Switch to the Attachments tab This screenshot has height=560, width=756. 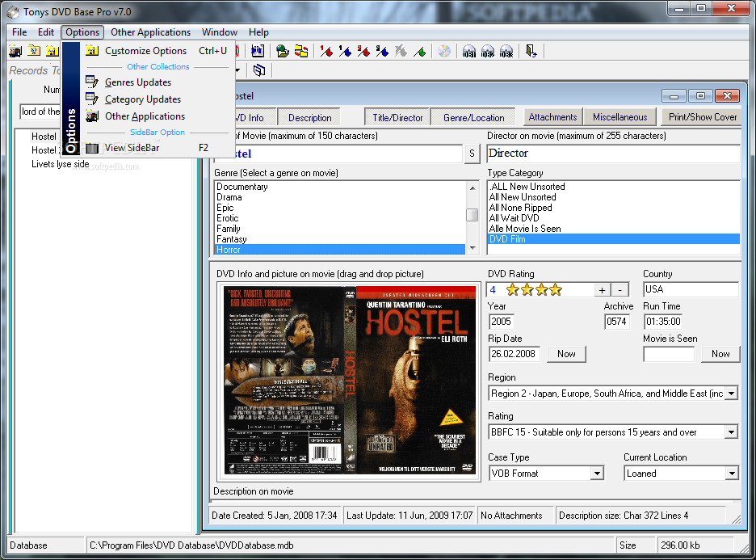click(552, 116)
